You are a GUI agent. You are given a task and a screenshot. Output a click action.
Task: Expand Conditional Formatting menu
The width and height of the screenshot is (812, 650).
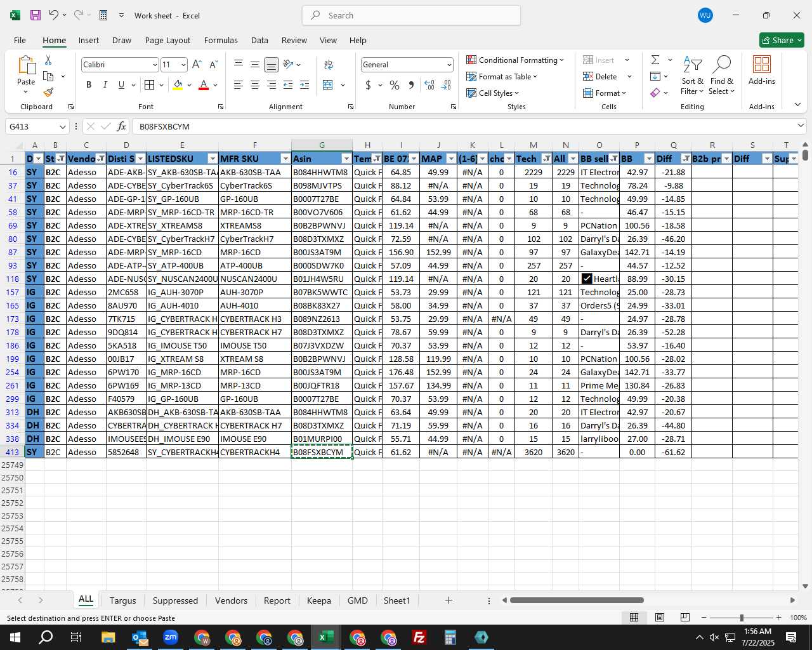(x=515, y=60)
